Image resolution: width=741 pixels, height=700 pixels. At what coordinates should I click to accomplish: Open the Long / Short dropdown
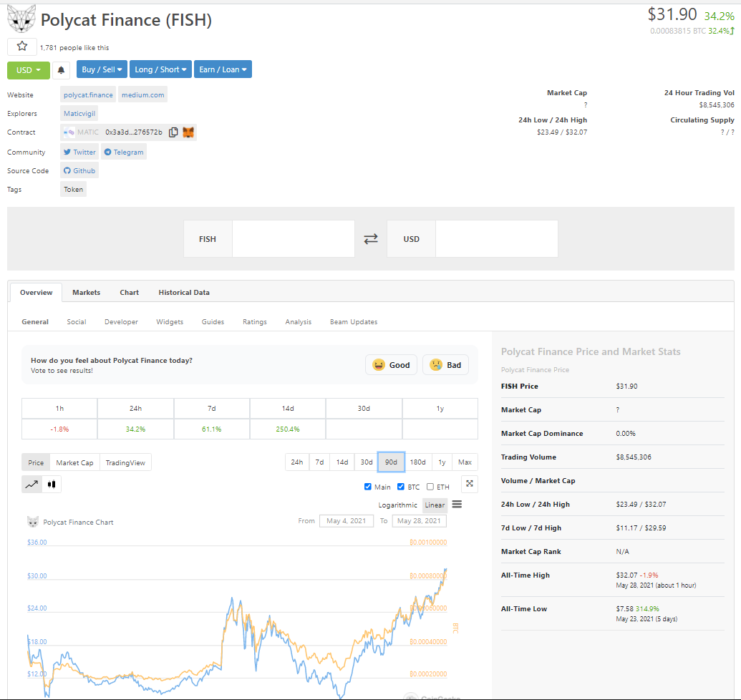[160, 69]
